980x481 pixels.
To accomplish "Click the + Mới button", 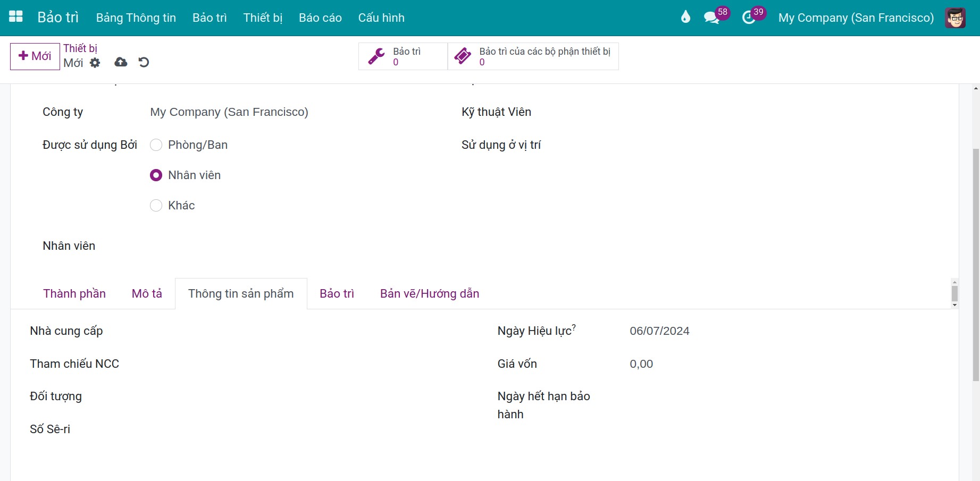I will pos(35,56).
